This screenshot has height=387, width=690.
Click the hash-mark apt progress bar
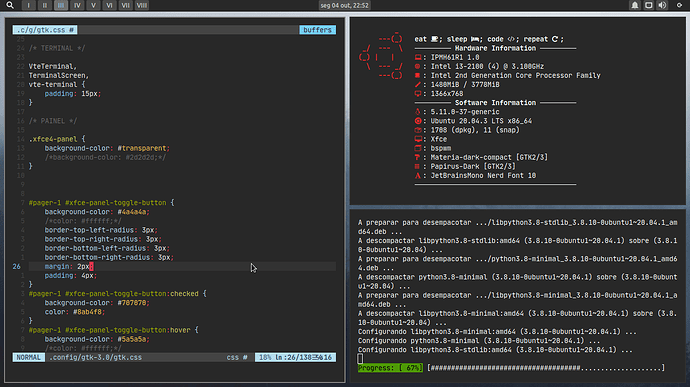(546, 368)
